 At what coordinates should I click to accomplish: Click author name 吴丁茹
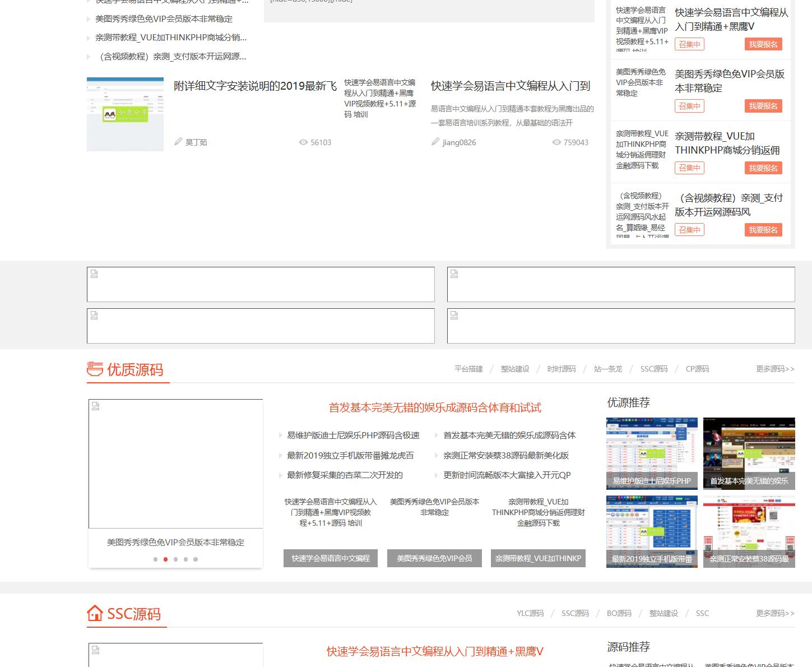pos(196,142)
